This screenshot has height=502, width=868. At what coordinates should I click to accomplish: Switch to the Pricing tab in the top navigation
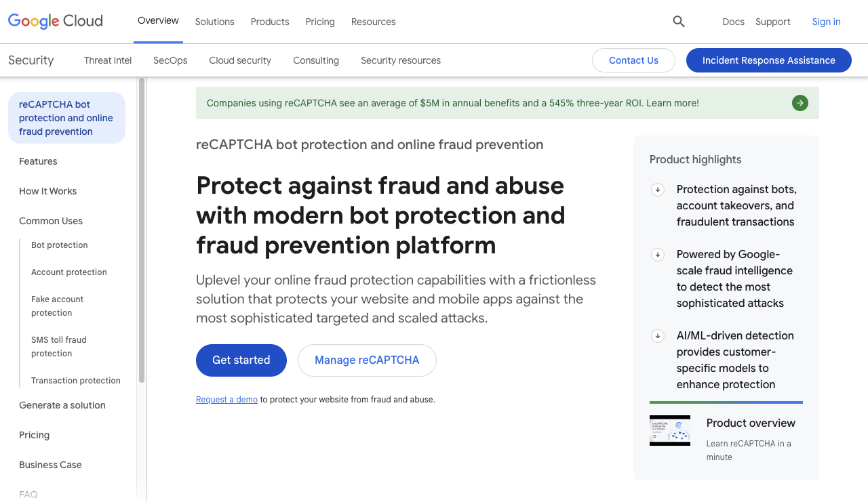(x=320, y=22)
